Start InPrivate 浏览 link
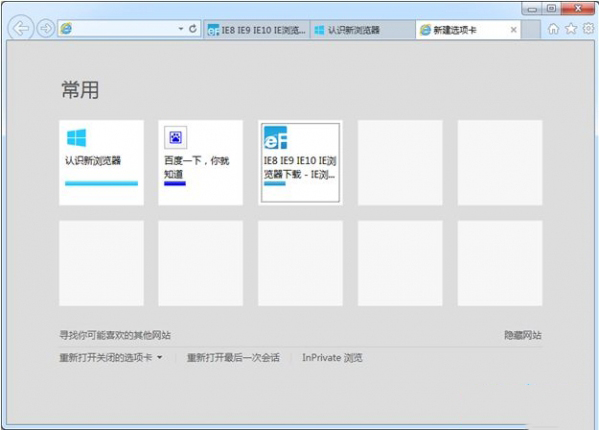Image resolution: width=599 pixels, height=430 pixels. 332,358
